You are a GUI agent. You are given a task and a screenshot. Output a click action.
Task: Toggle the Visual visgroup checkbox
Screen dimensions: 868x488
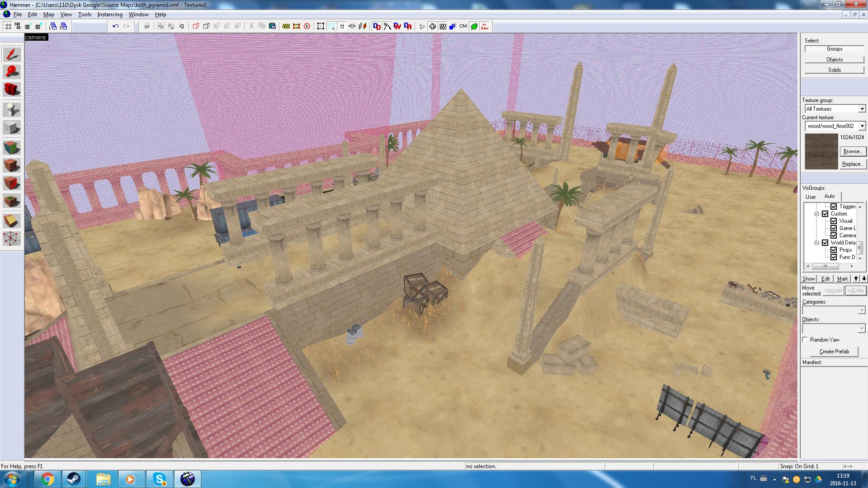click(834, 221)
